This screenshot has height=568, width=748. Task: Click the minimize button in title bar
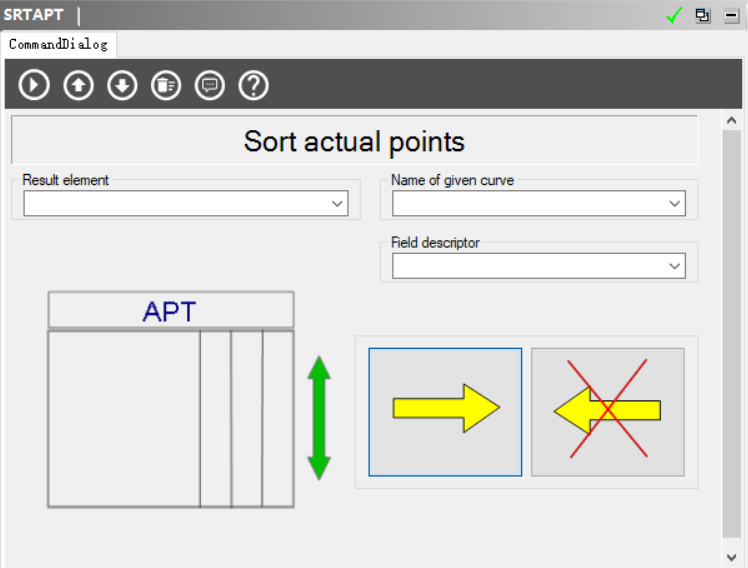pyautogui.click(x=731, y=15)
